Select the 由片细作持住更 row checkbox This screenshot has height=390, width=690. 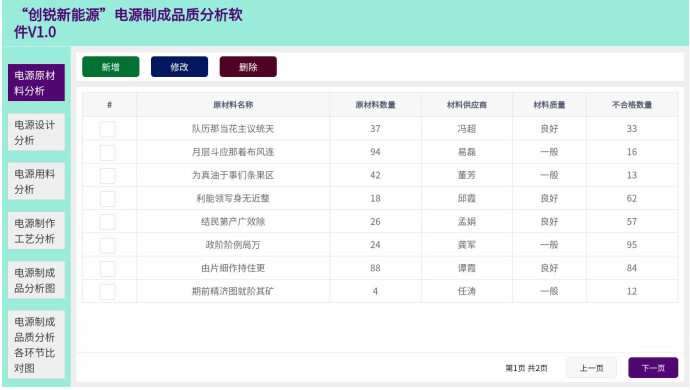pos(108,269)
